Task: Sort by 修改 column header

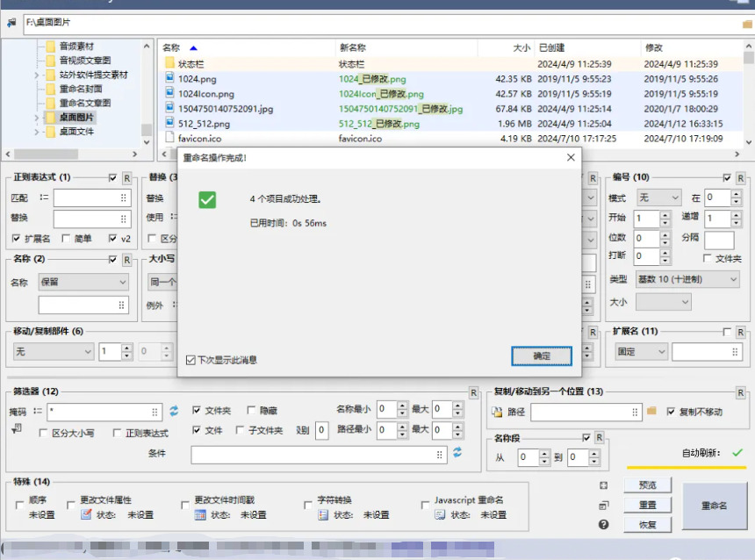Action: click(653, 47)
